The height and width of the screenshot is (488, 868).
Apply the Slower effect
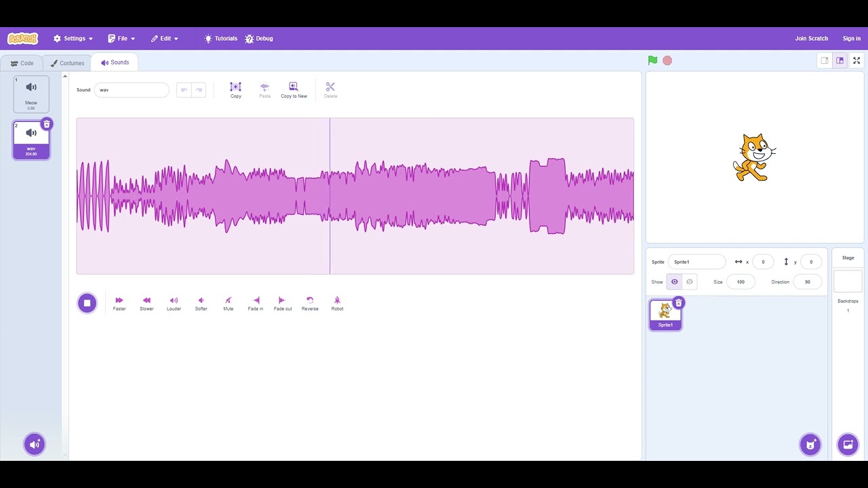146,303
